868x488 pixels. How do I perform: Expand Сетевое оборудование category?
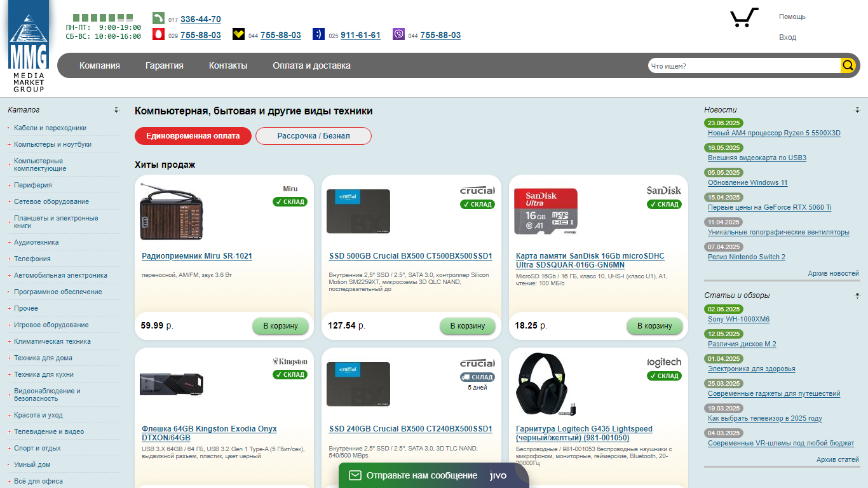point(8,201)
